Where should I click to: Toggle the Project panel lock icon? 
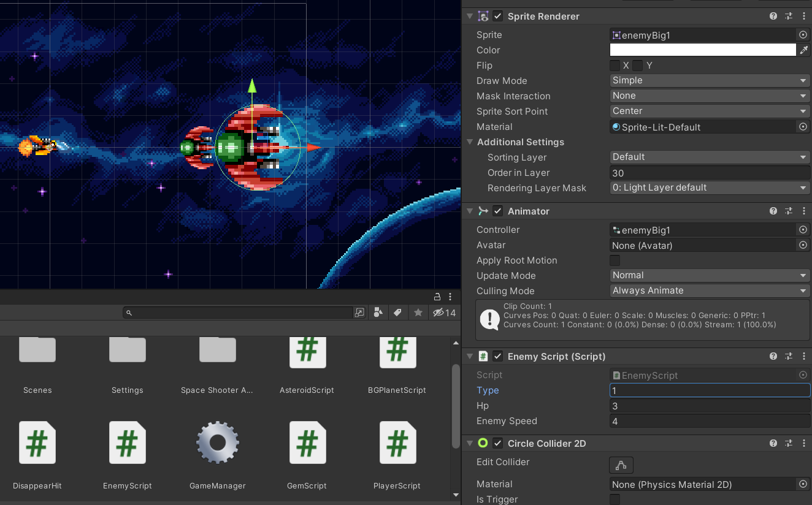[x=437, y=297]
